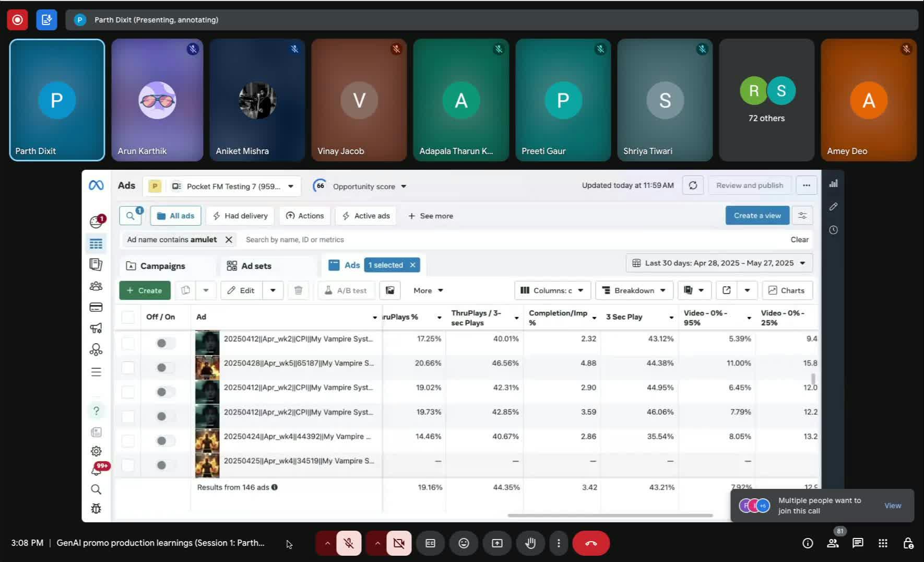
Task: View people waiting to join call
Action: click(x=893, y=506)
